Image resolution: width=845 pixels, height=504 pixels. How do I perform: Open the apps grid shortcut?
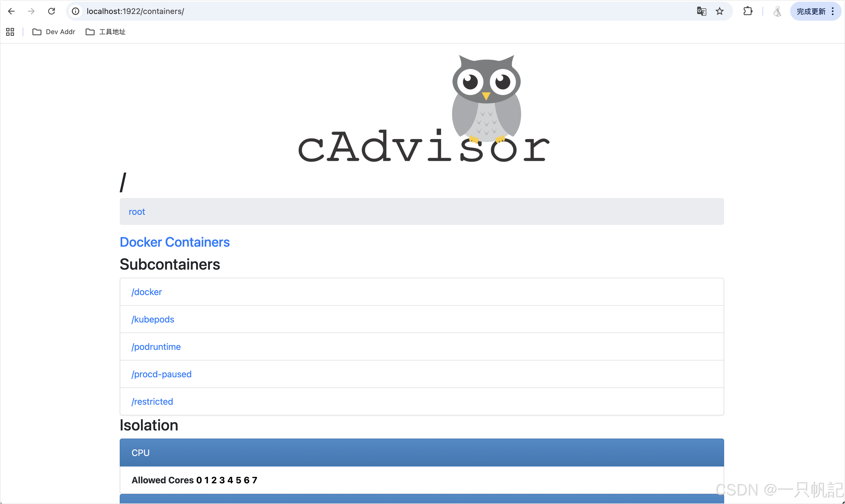coord(10,32)
